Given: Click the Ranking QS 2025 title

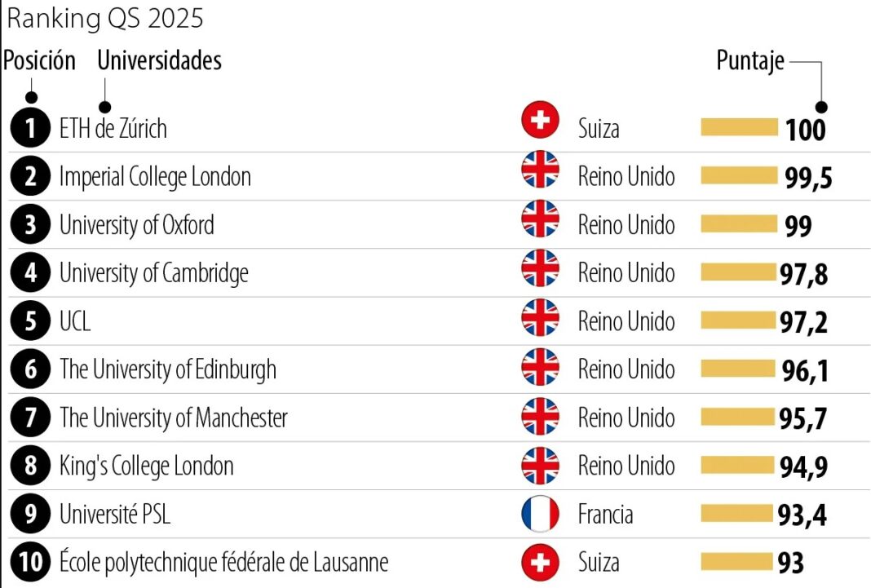Looking at the screenshot, I should (x=105, y=19).
